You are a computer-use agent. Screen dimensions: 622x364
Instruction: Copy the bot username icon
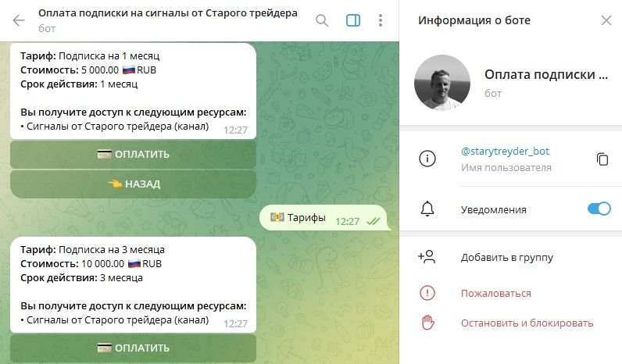click(602, 159)
